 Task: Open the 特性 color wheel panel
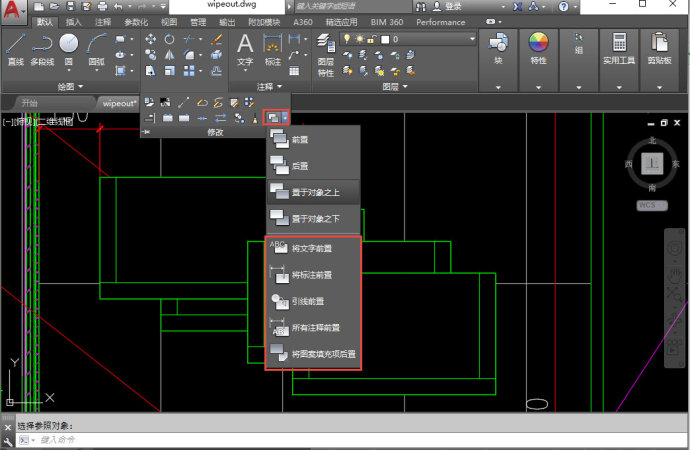[538, 49]
